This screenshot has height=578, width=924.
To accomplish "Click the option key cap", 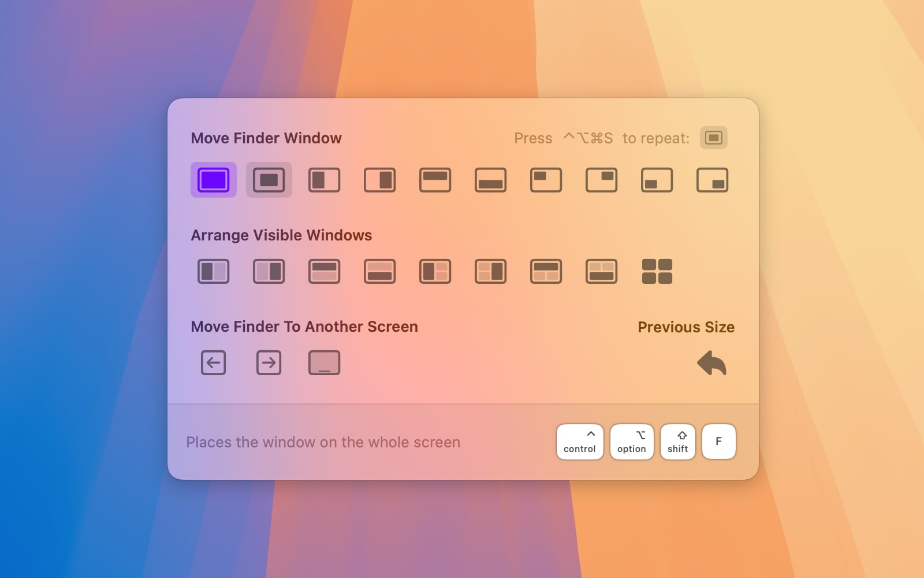I will 632,442.
